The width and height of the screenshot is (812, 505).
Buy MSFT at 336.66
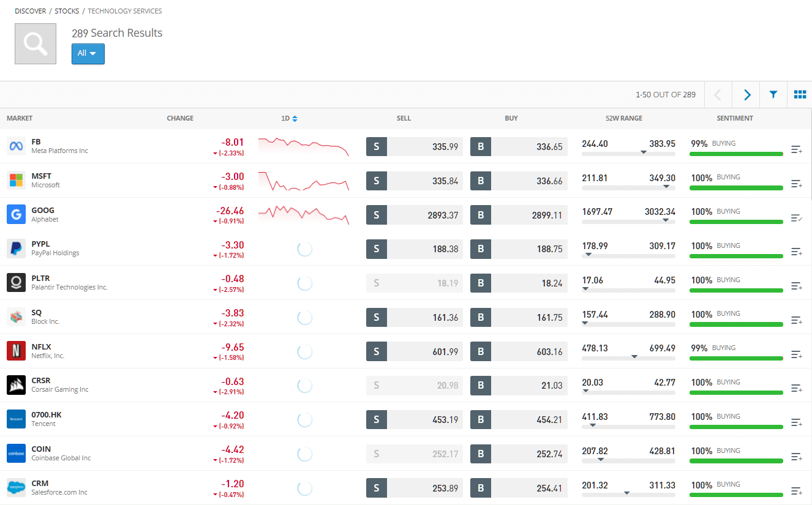519,181
